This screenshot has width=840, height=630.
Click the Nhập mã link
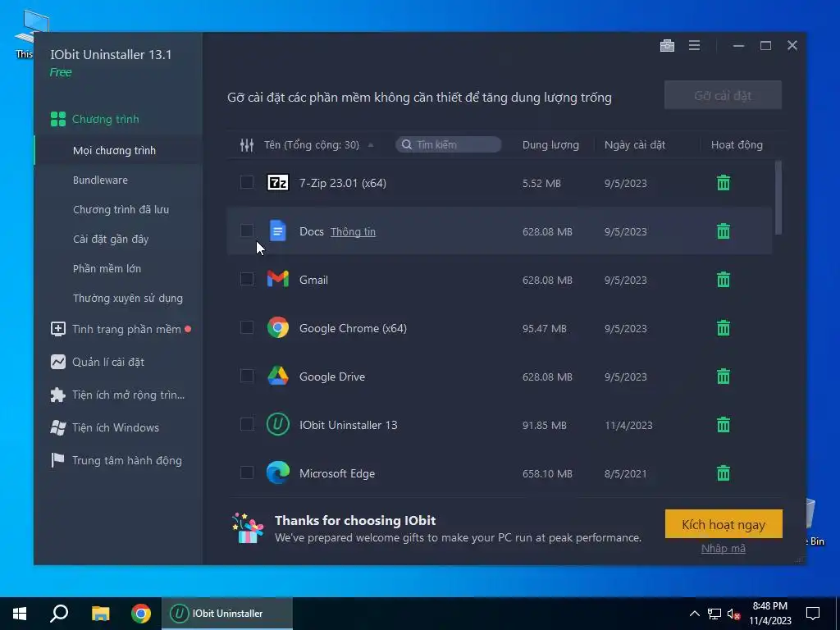point(724,549)
